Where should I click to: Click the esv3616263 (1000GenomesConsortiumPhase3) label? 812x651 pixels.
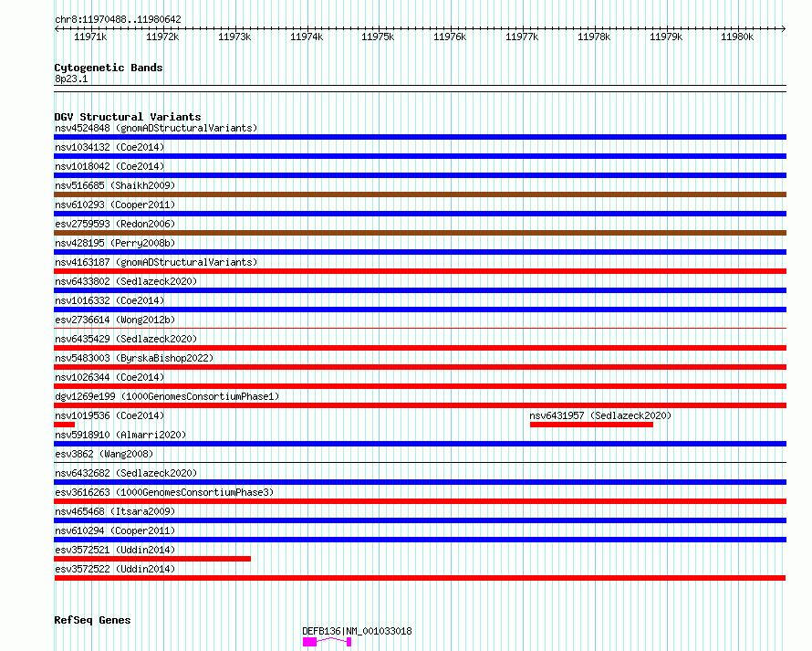(164, 492)
